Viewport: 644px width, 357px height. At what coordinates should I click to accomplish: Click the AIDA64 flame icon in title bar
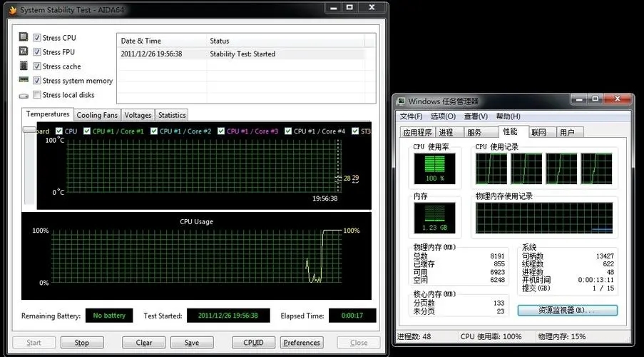coord(12,9)
